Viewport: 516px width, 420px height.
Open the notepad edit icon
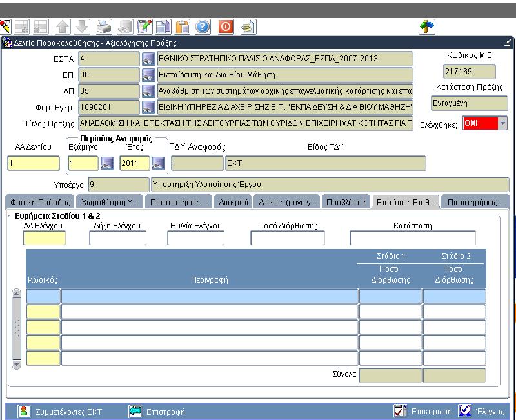coord(144,27)
